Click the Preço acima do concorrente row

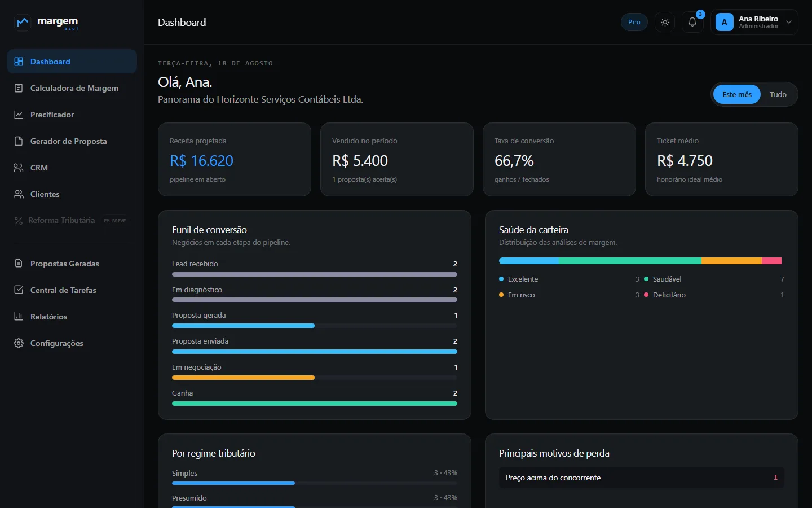pos(642,478)
